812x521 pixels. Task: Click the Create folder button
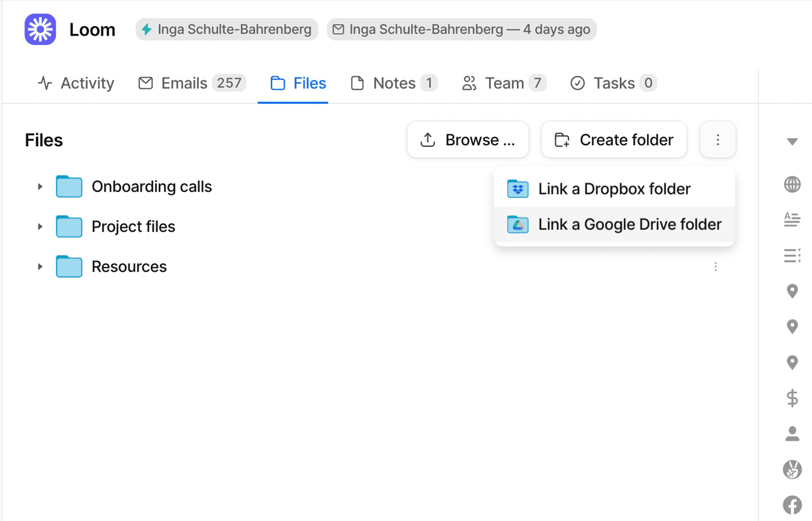(613, 140)
